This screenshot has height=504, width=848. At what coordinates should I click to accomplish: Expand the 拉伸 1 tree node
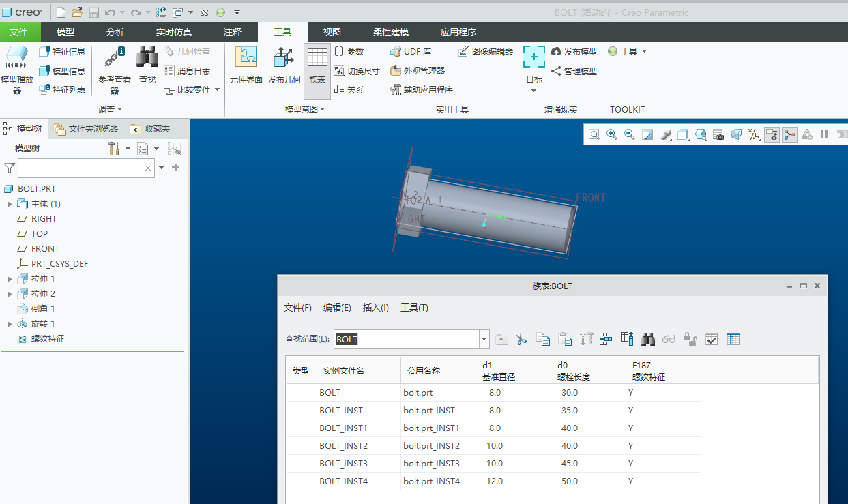(10, 279)
